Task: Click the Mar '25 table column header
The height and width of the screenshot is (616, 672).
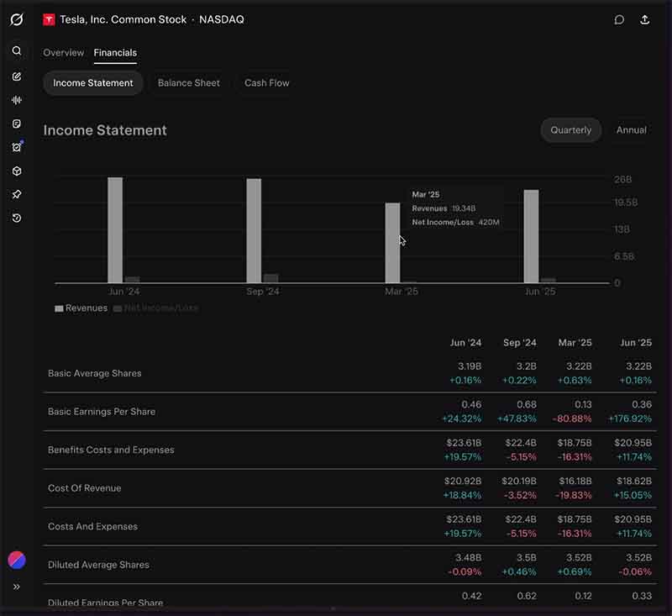Action: (575, 343)
